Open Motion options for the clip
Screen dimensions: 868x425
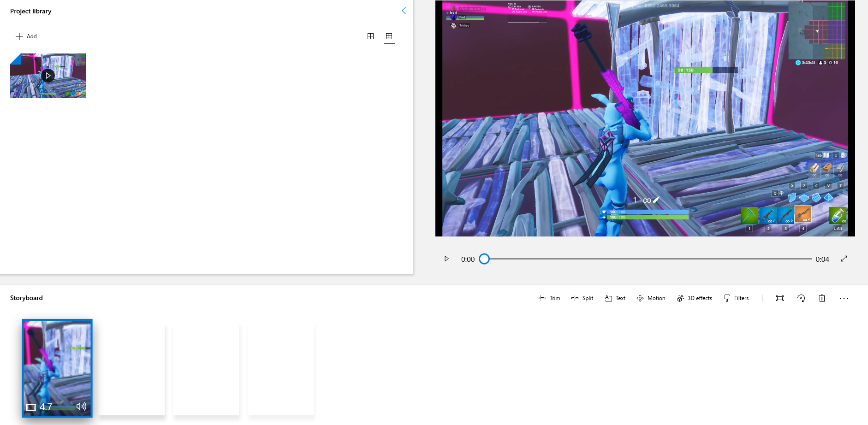click(x=651, y=298)
